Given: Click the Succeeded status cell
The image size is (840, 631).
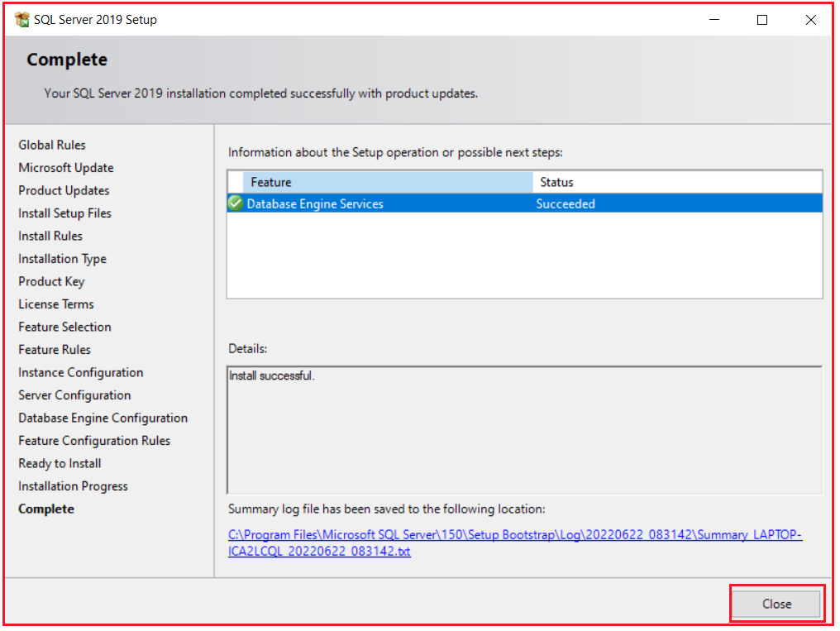Looking at the screenshot, I should click(566, 203).
